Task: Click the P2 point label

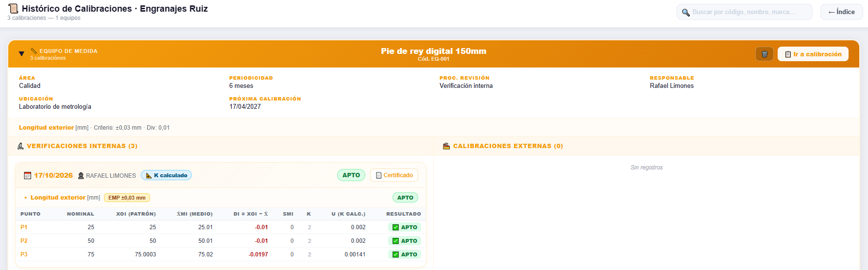Action: [24, 241]
